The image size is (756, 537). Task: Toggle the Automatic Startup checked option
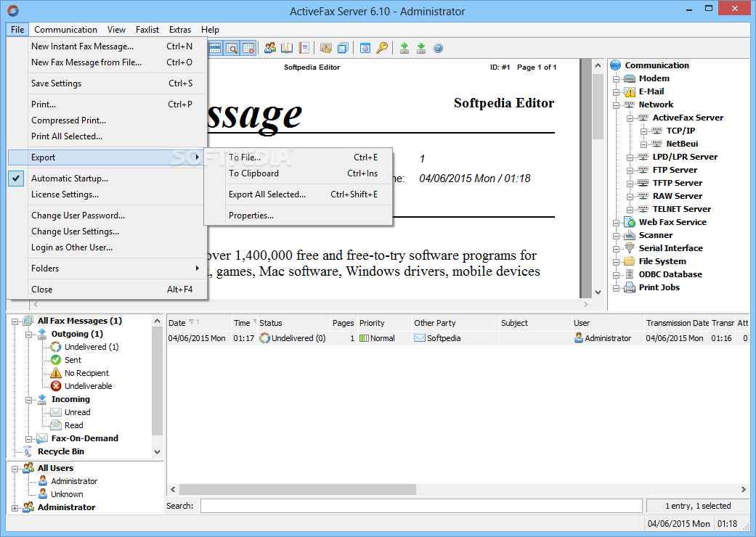(69, 179)
